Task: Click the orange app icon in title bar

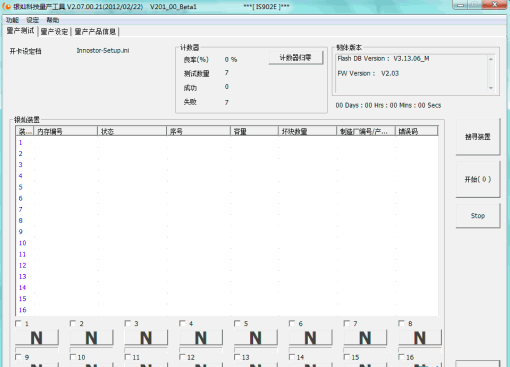Action: [6, 6]
